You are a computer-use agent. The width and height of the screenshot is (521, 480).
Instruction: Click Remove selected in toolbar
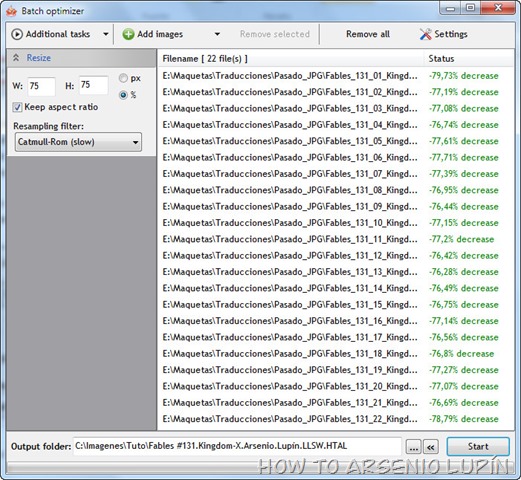[x=275, y=34]
